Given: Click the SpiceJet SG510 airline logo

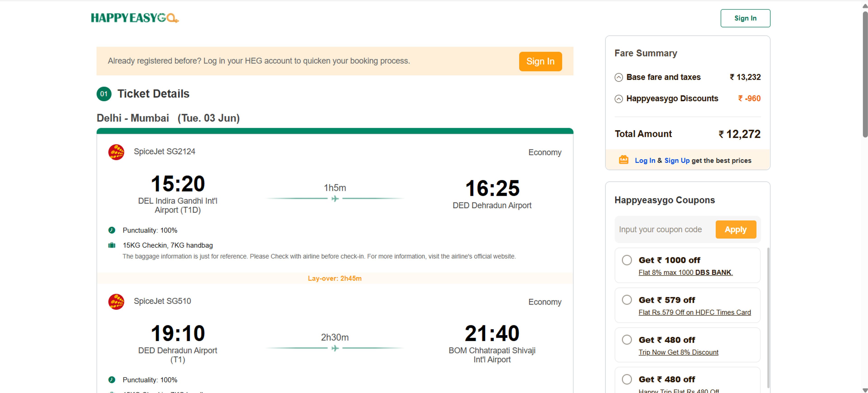Looking at the screenshot, I should (116, 302).
